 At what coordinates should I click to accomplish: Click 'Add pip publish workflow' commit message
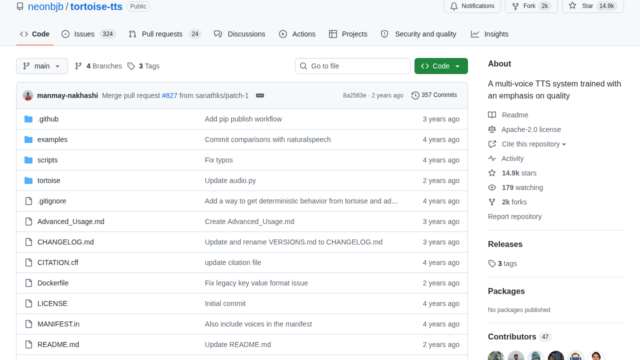click(x=243, y=119)
